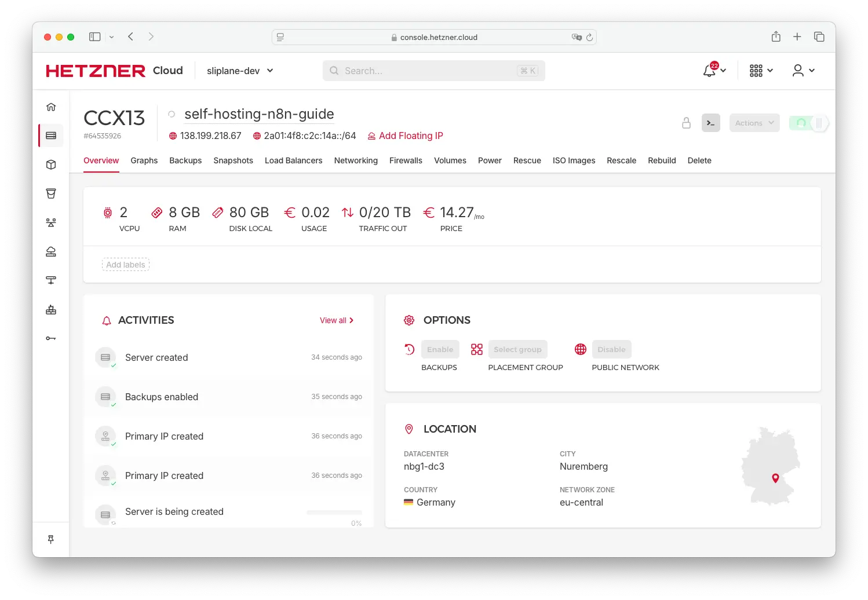This screenshot has height=600, width=868.
Task: Open View all activities
Action: (x=336, y=320)
